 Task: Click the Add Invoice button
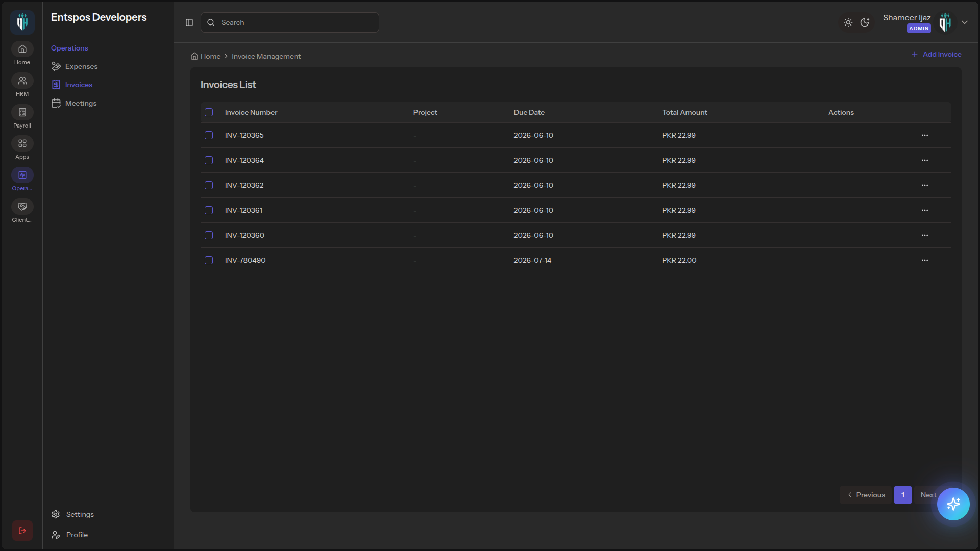937,54
